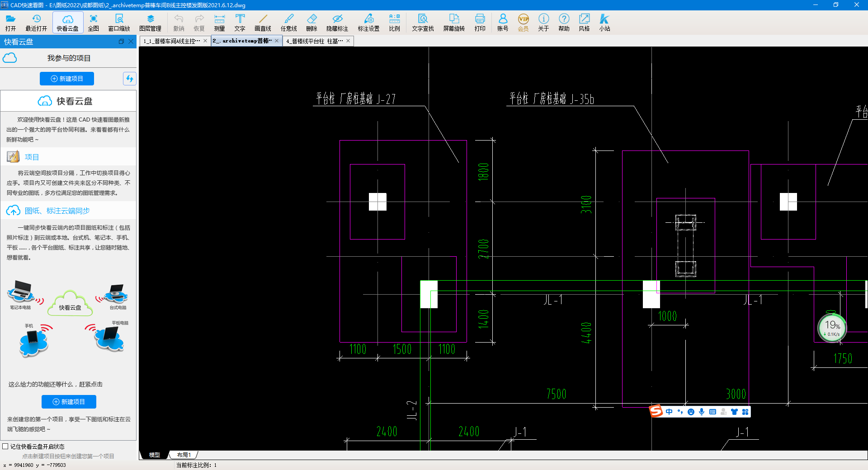Viewport: 868px width, 470px height.
Task: Open Sogou emoji panel
Action: pos(691,412)
